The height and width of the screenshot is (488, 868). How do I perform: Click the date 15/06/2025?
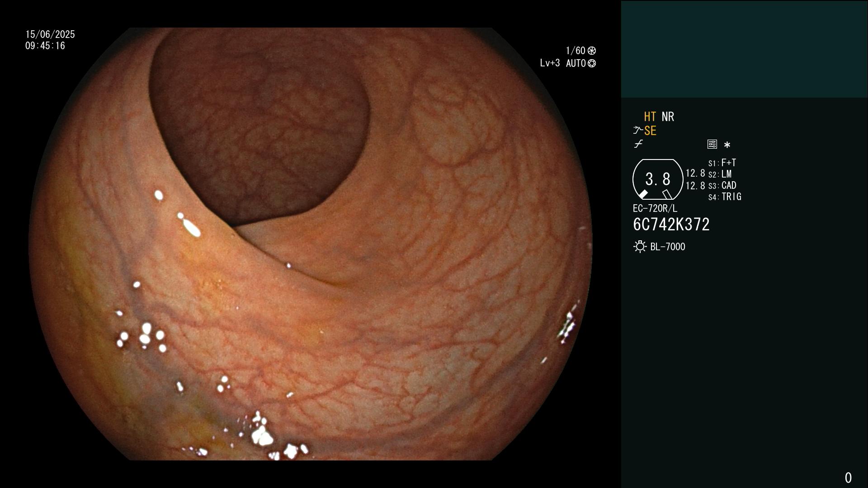coord(50,34)
